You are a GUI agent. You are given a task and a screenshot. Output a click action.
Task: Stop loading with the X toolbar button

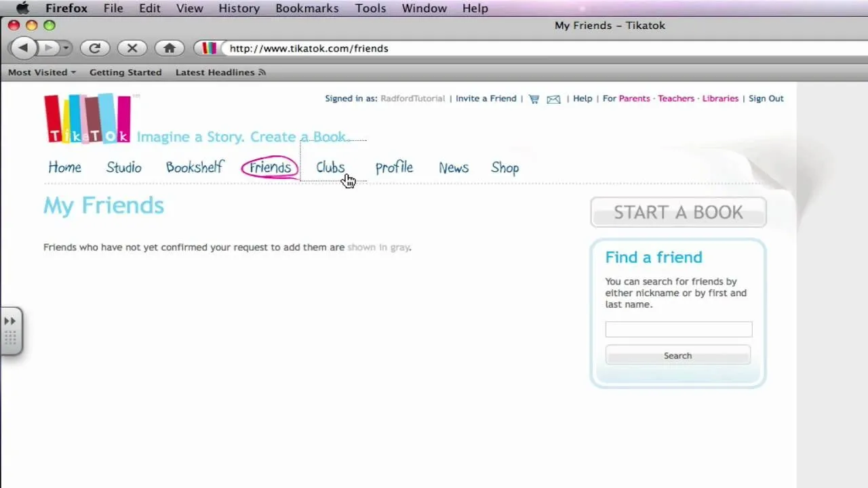(132, 48)
